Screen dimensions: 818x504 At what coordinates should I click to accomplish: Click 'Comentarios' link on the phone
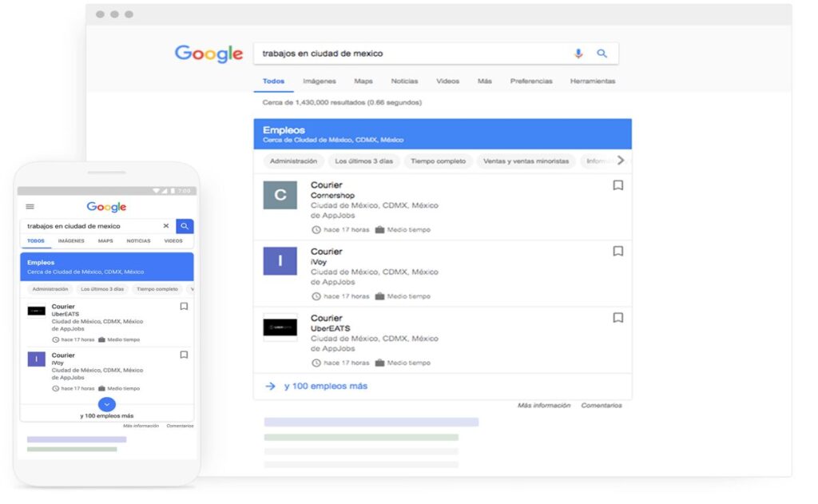point(180,427)
